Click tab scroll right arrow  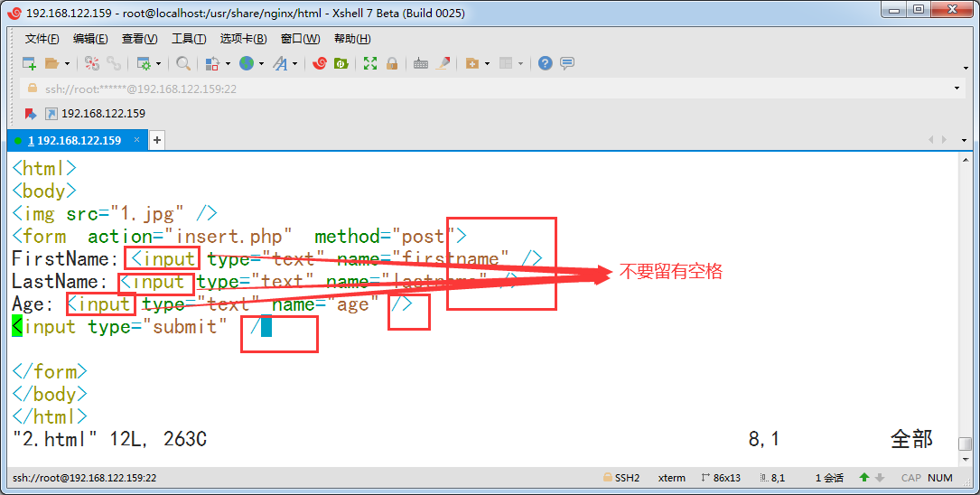pyautogui.click(x=944, y=140)
